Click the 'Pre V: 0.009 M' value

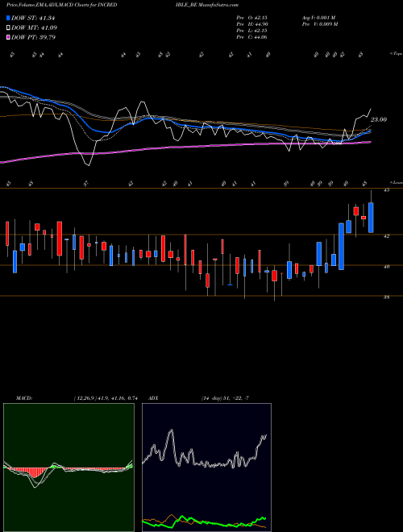pos(319,24)
